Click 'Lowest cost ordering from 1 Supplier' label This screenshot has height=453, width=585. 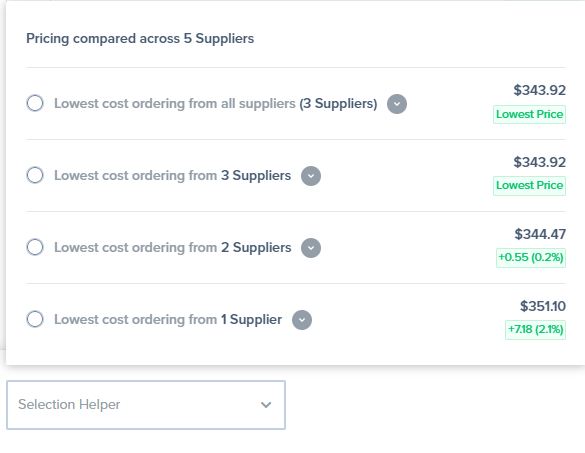pos(168,319)
